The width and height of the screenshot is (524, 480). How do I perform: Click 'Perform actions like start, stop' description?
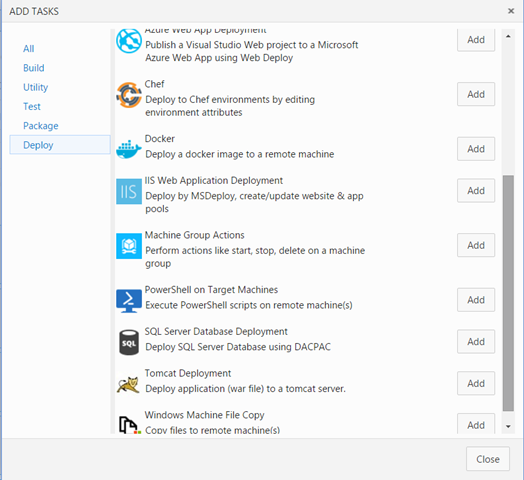(255, 257)
